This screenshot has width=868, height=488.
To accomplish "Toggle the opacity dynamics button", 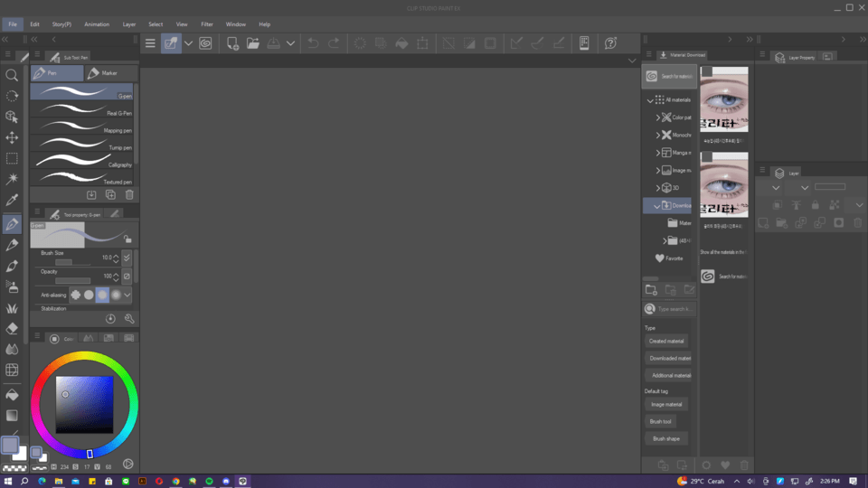I will pos(127,277).
